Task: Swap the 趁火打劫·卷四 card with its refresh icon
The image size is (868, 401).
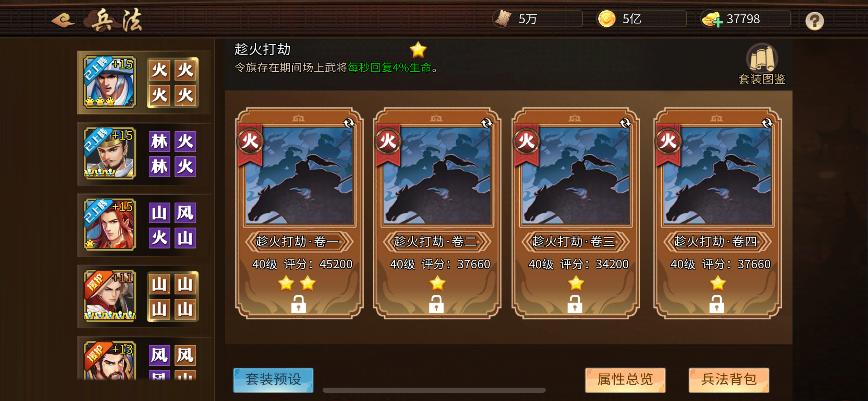Action: click(x=767, y=123)
